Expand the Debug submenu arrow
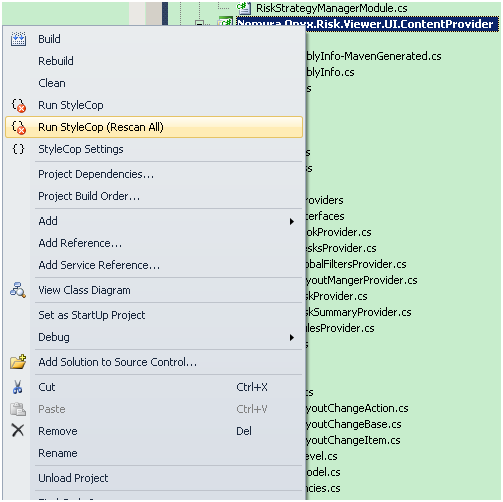Image resolution: width=503 pixels, height=502 pixels. (x=292, y=337)
